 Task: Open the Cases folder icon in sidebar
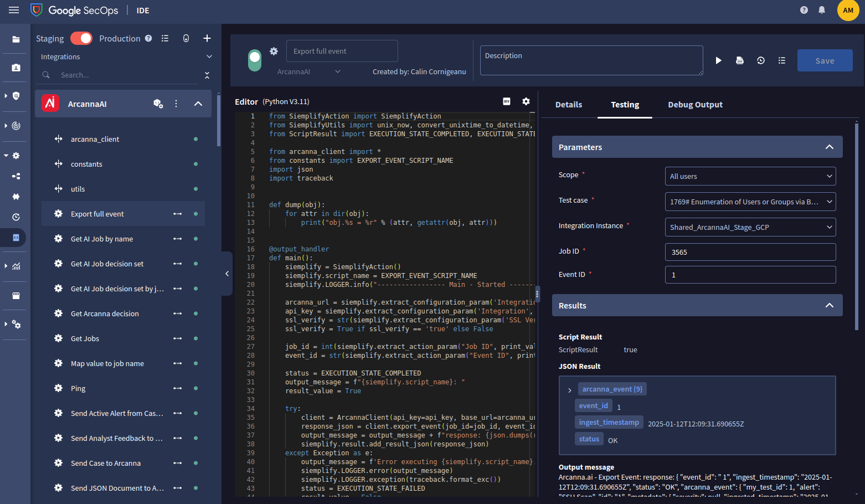point(16,39)
